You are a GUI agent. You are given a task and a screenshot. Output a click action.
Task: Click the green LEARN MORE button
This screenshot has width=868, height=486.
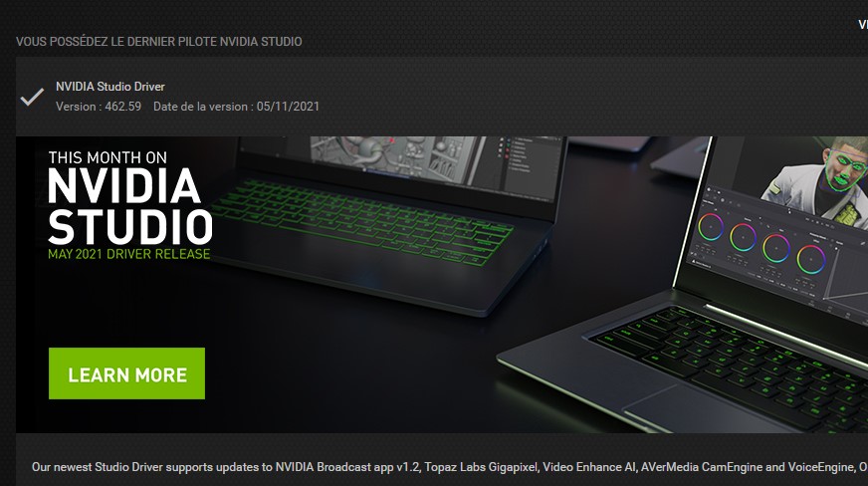[126, 373]
